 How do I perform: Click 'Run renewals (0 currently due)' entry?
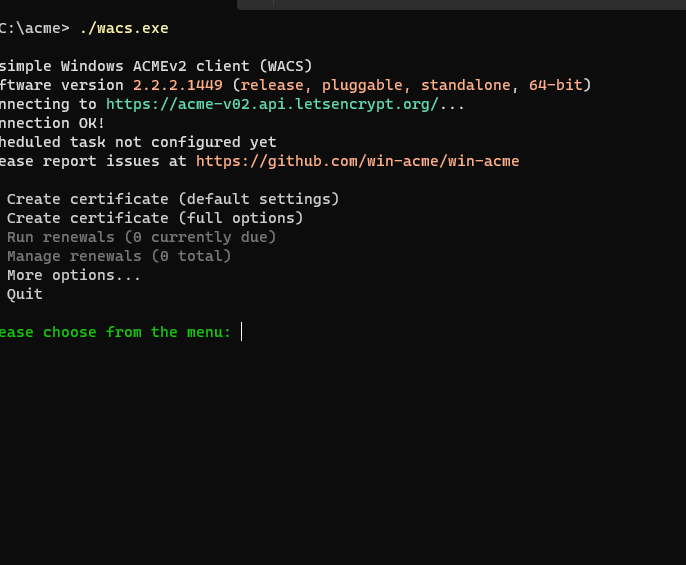tap(141, 237)
